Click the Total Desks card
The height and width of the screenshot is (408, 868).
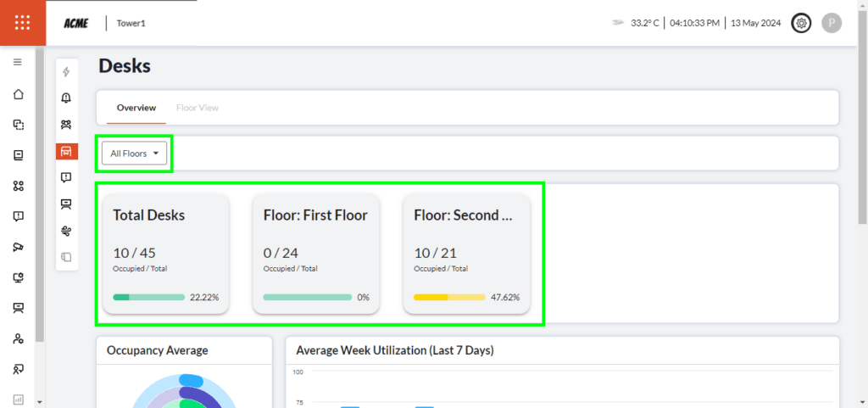pyautogui.click(x=166, y=253)
